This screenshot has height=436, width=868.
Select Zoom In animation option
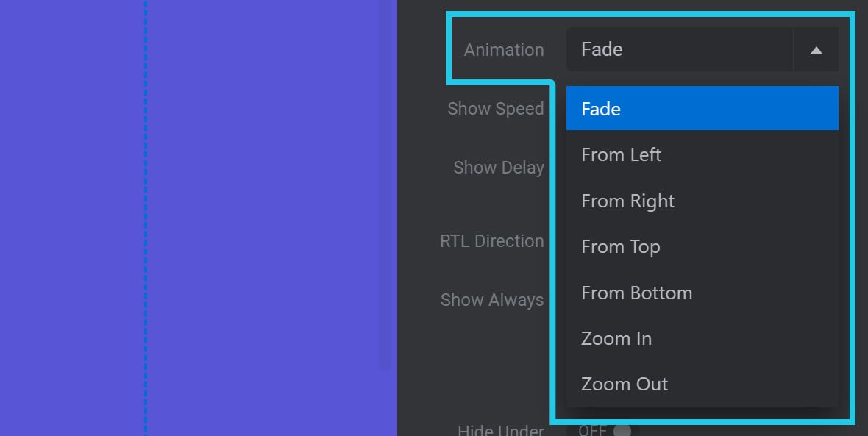click(x=702, y=338)
